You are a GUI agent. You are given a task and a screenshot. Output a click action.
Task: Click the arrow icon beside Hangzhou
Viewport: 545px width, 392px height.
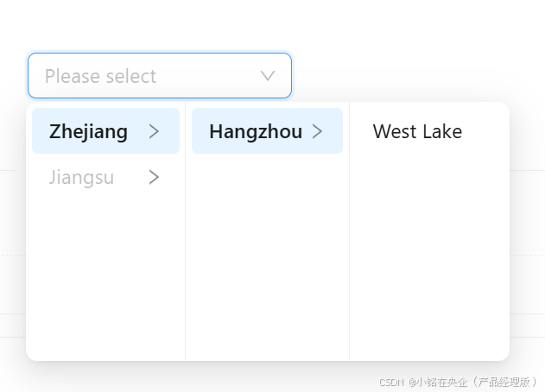pyautogui.click(x=317, y=131)
